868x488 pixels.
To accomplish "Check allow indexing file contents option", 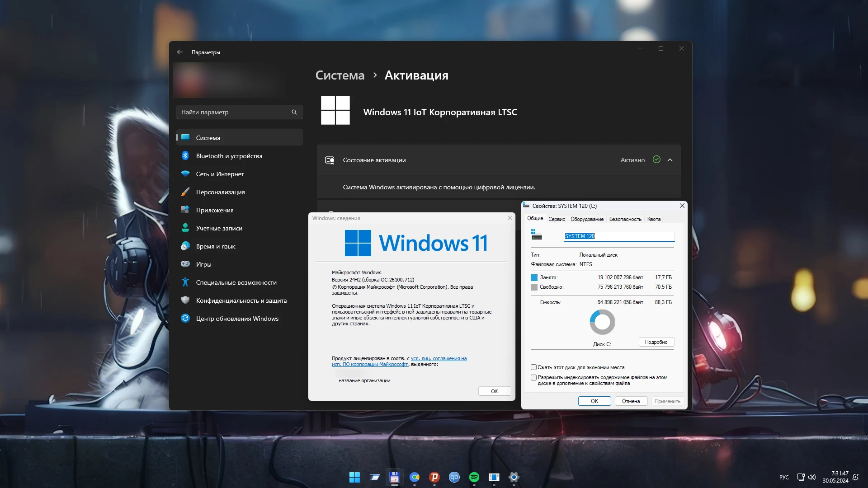I will click(x=533, y=377).
